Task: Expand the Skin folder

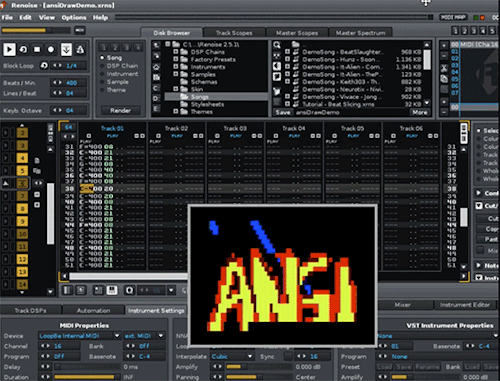Action: coord(176,89)
